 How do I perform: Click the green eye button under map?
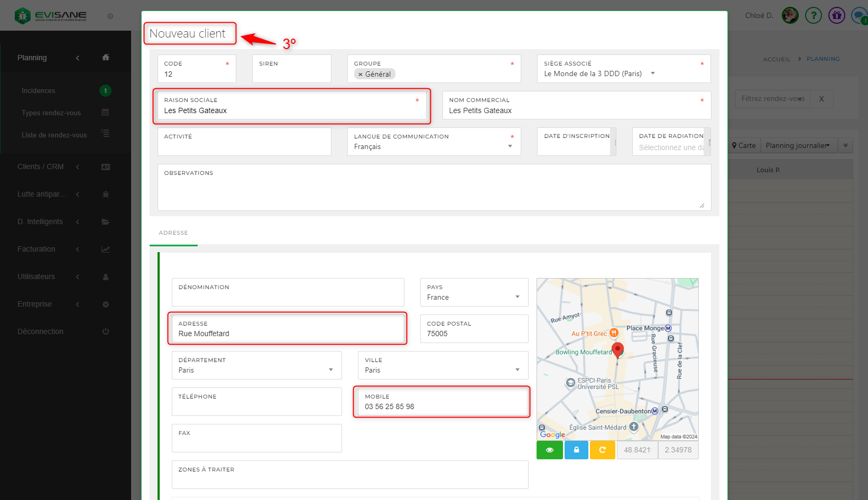click(550, 450)
